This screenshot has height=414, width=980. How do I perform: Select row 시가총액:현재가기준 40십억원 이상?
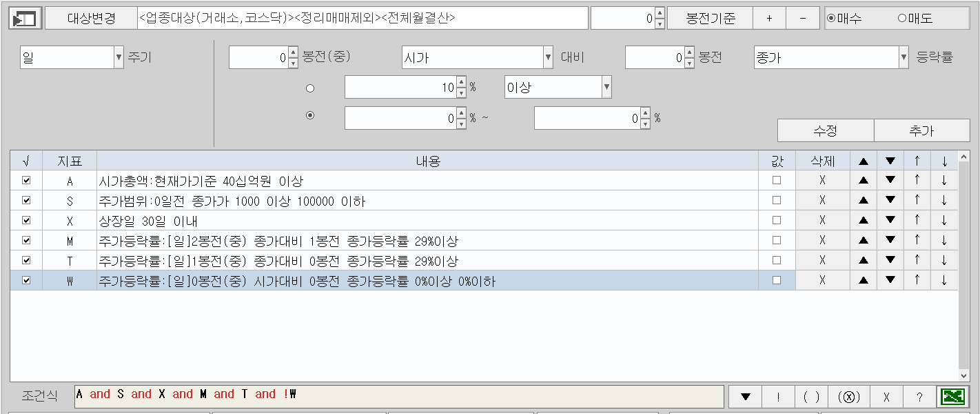click(427, 181)
